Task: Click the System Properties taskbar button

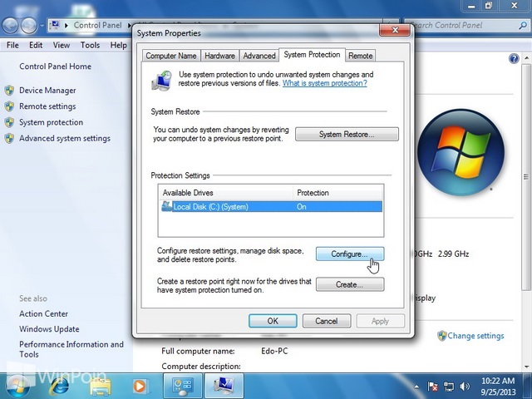Action: (224, 386)
